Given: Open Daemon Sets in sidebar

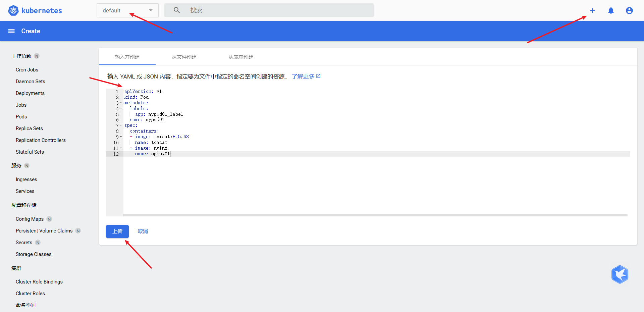Looking at the screenshot, I should [30, 82].
